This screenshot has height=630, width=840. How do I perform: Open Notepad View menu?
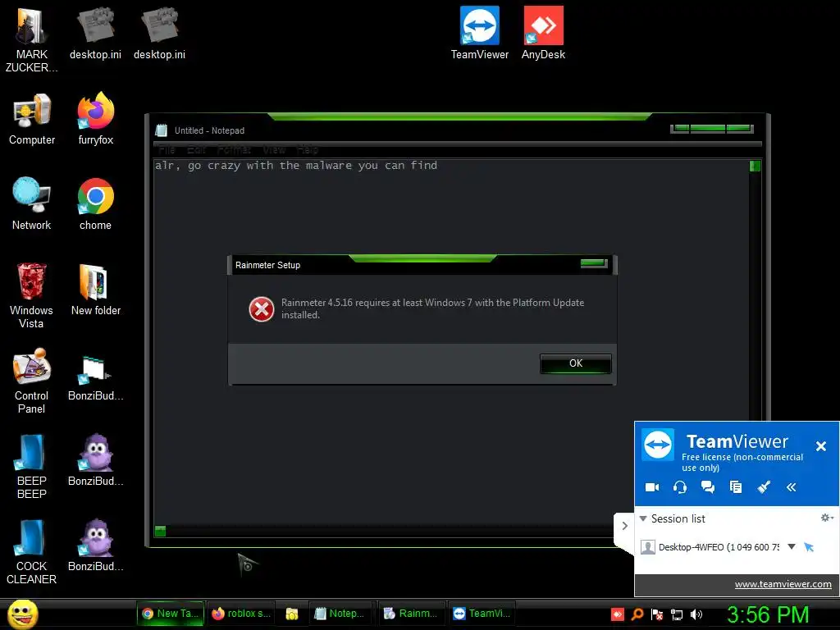[x=274, y=149]
